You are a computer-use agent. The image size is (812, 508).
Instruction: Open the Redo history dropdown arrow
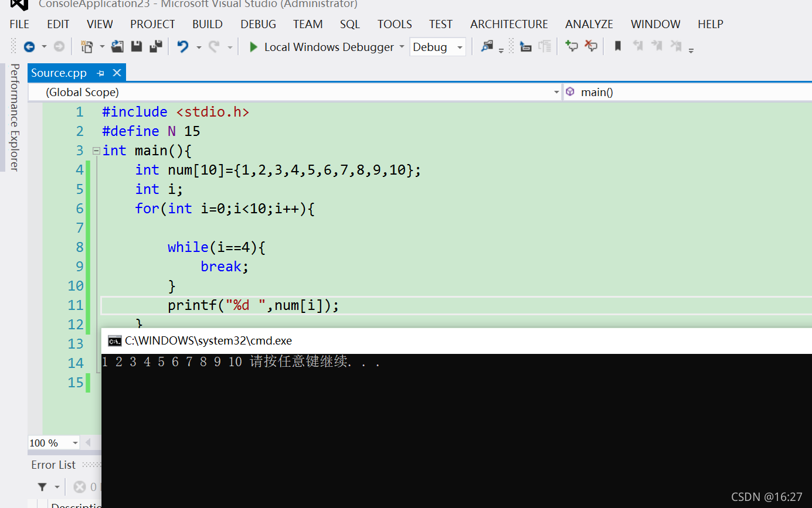coord(230,47)
